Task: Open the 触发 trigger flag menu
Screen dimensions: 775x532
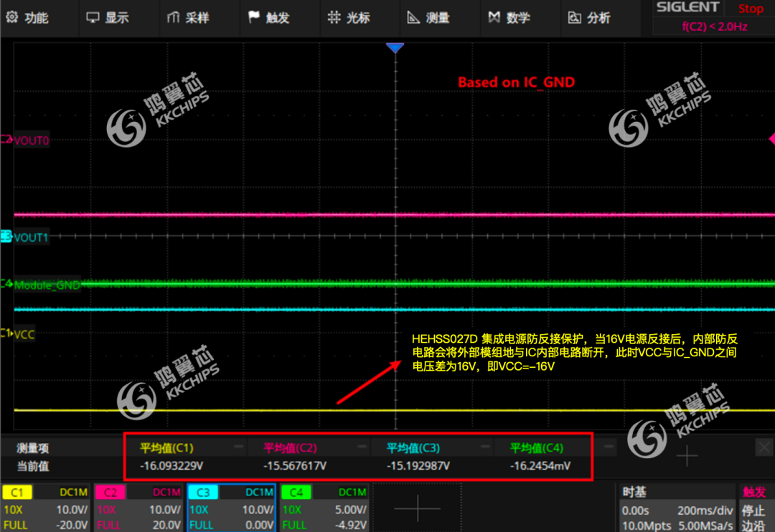Action: (x=268, y=18)
